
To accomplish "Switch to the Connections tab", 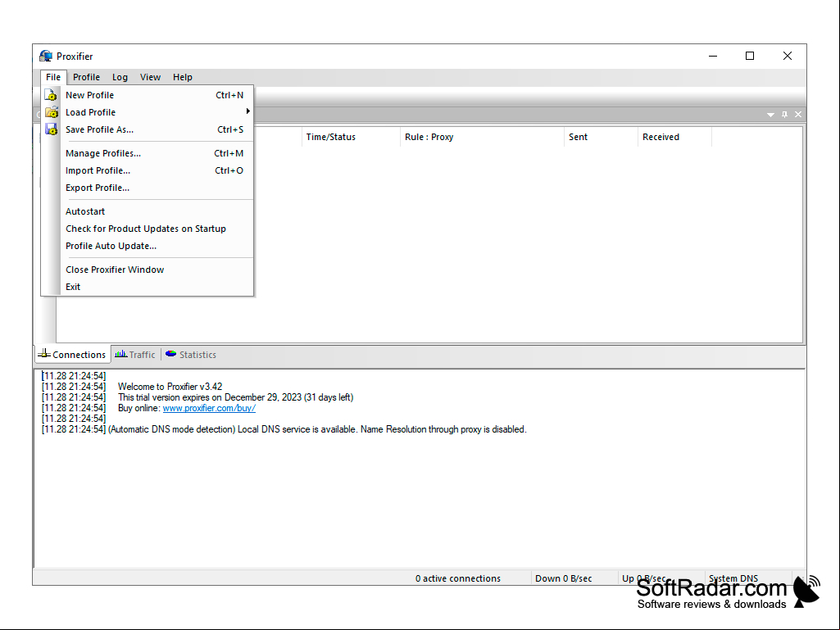I will pos(73,354).
